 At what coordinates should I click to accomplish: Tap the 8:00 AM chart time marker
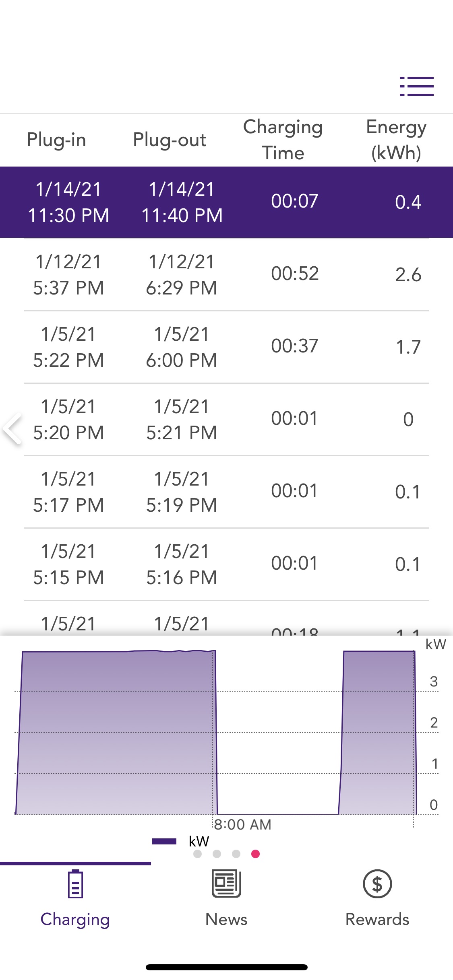click(x=242, y=824)
